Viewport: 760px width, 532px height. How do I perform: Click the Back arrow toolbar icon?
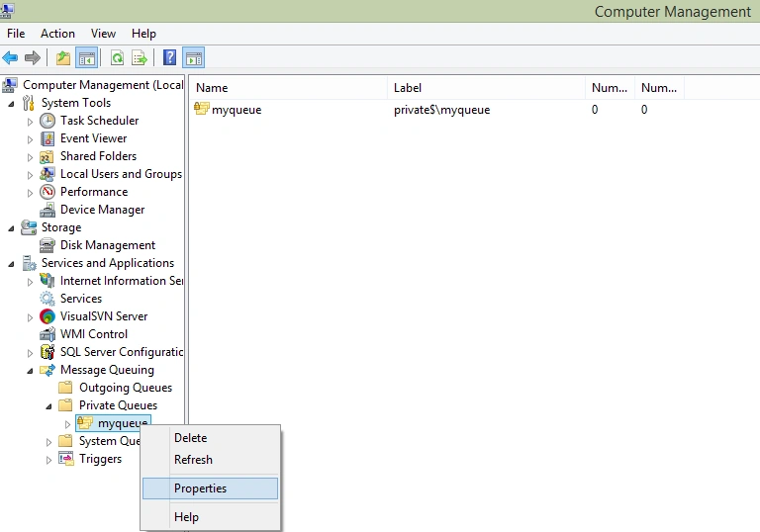[x=10, y=58]
